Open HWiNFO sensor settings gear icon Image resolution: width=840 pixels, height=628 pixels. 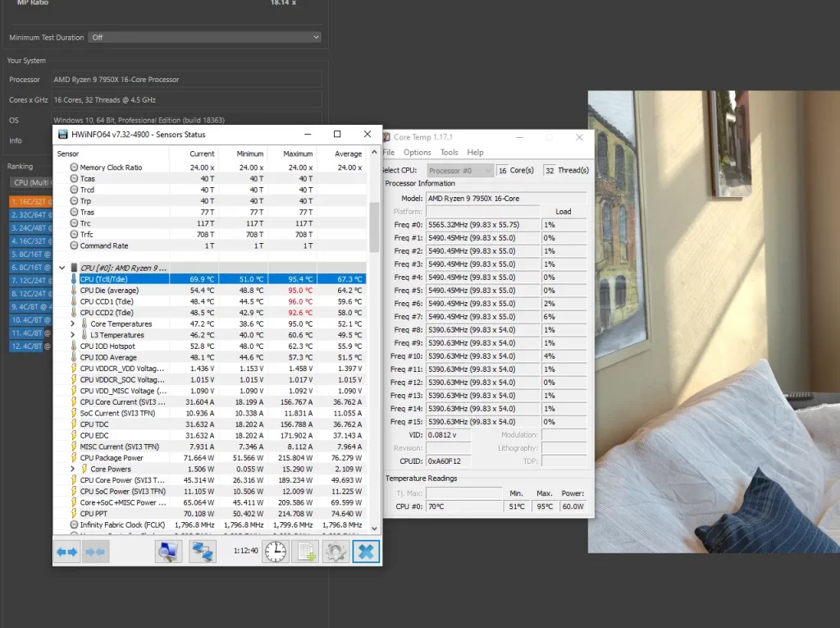coord(336,552)
